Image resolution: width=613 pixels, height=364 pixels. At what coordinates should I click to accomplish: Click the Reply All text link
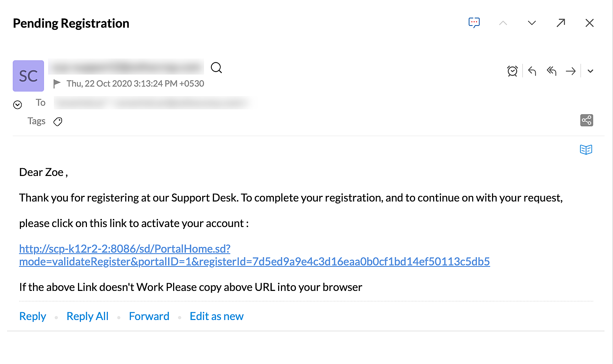pos(87,316)
